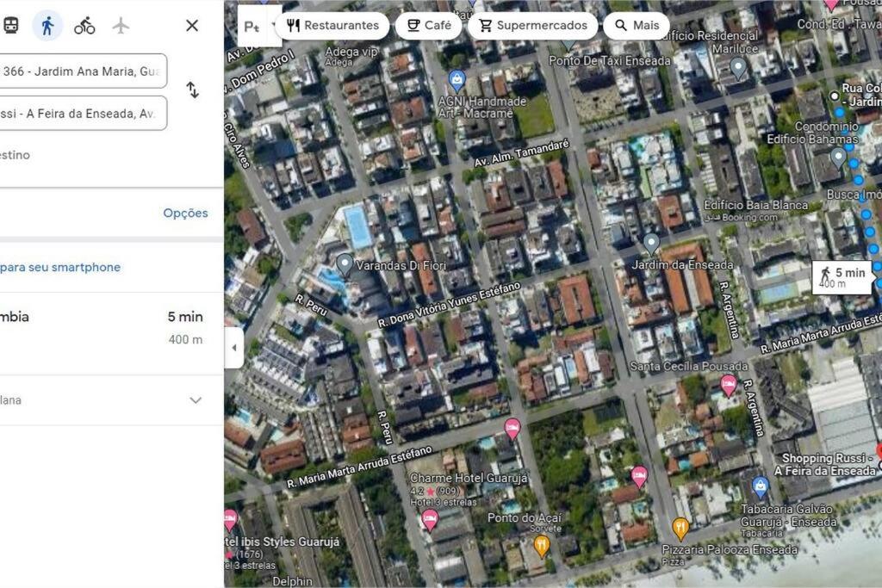The height and width of the screenshot is (588, 882).
Task: Open route Opções link
Action: point(186,213)
